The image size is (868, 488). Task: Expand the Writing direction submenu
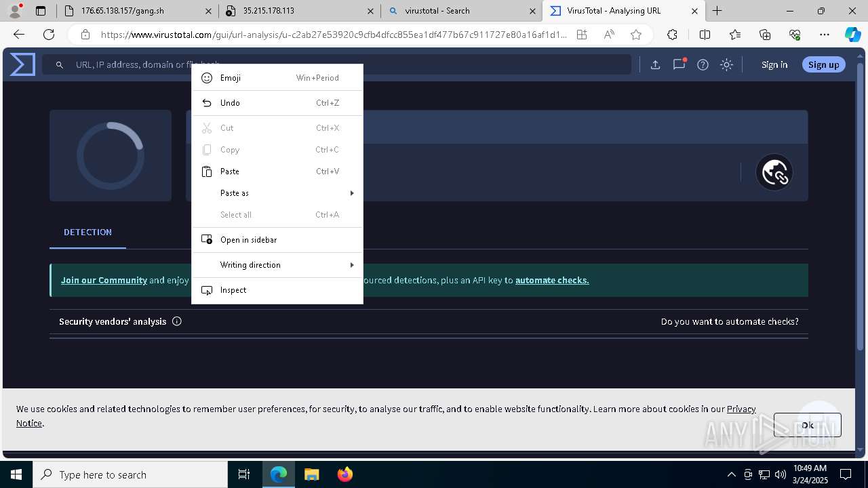277,265
